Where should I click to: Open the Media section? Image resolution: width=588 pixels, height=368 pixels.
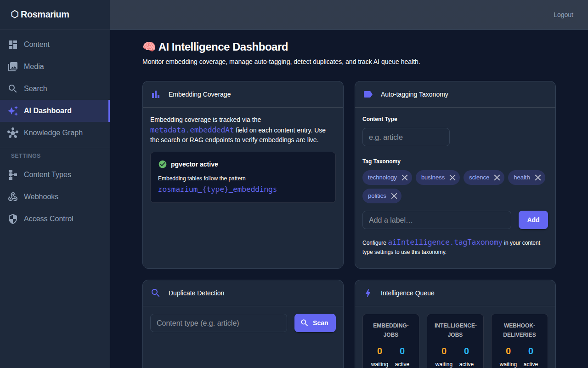tap(55, 67)
